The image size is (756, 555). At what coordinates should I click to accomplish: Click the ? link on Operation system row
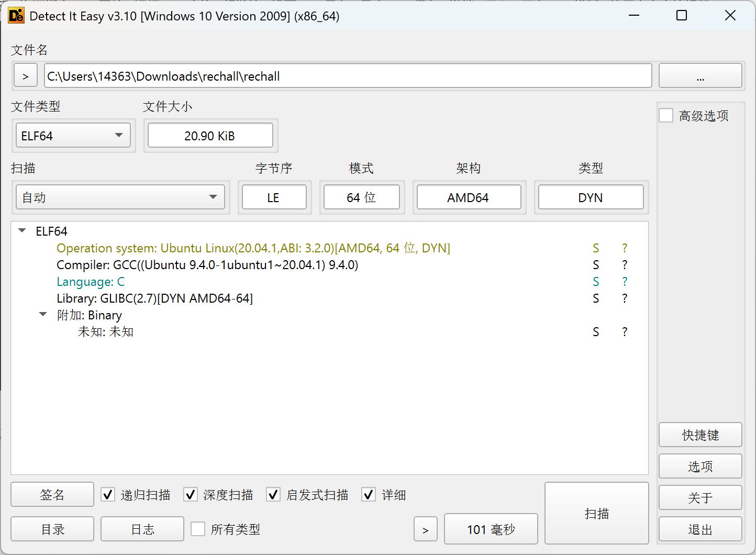click(x=625, y=248)
